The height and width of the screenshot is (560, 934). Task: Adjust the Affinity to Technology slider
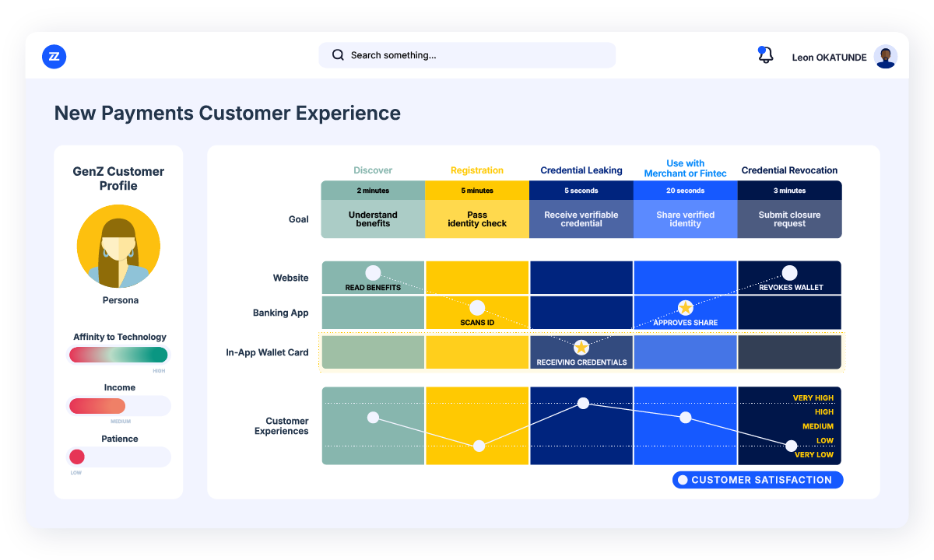pos(118,355)
